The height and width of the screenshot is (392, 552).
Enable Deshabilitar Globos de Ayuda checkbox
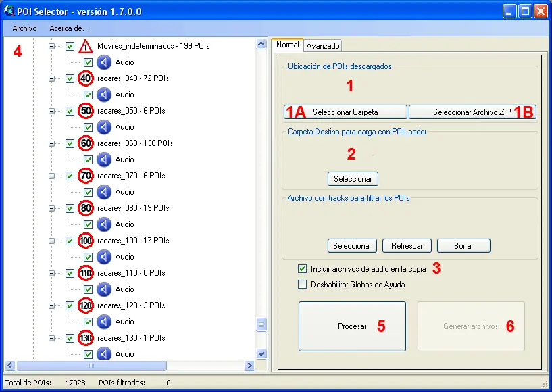pos(302,285)
